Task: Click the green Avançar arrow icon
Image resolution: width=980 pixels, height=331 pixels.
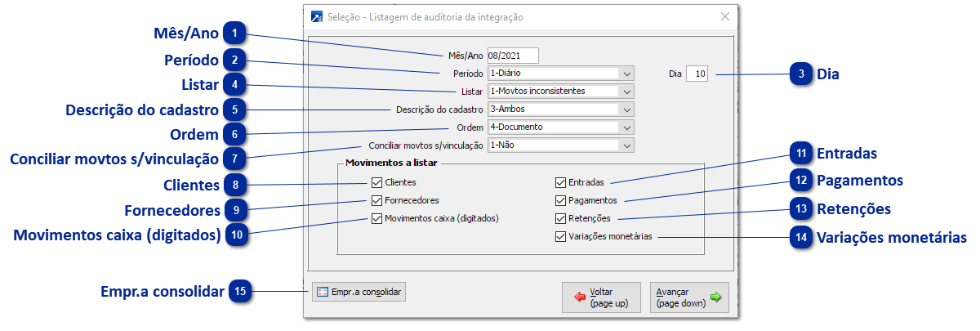Action: [716, 297]
